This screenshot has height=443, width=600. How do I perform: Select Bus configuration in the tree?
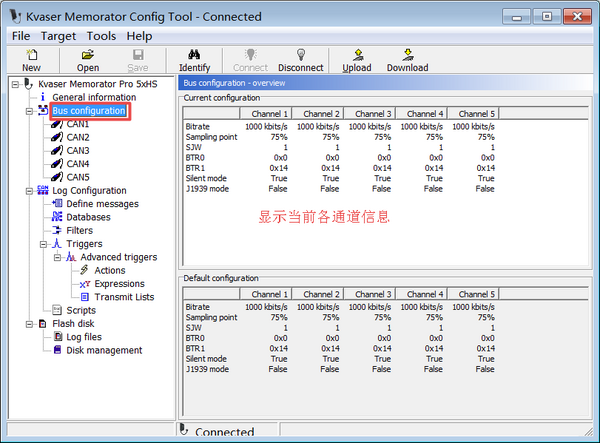point(89,111)
